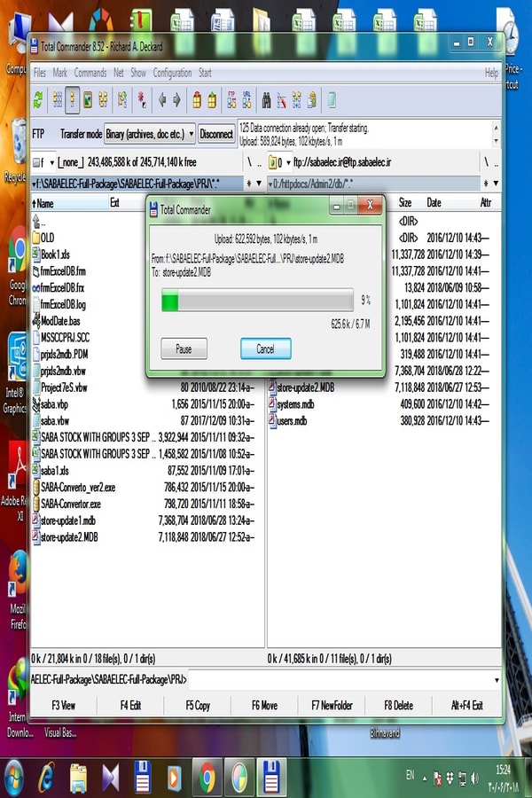
Task: Click the F4 Edit button
Action: tap(130, 706)
